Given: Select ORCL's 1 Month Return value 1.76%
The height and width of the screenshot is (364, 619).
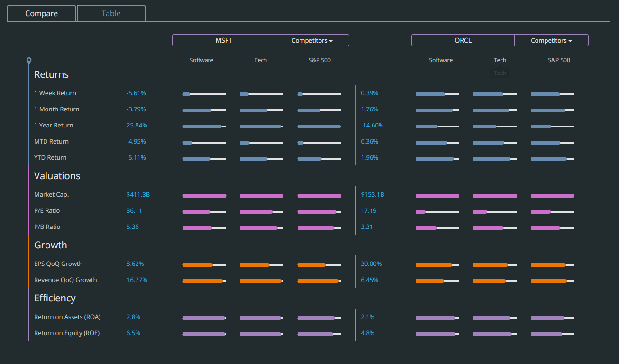Looking at the screenshot, I should (370, 109).
